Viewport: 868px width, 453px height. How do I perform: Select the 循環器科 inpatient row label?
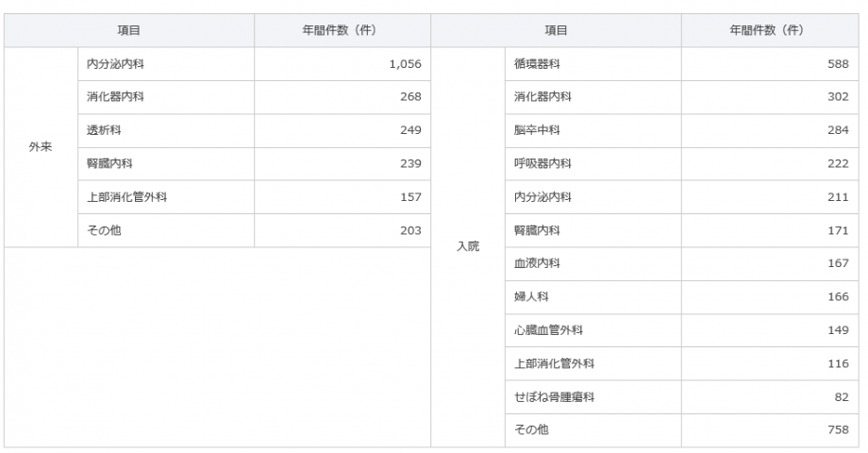[593, 63]
